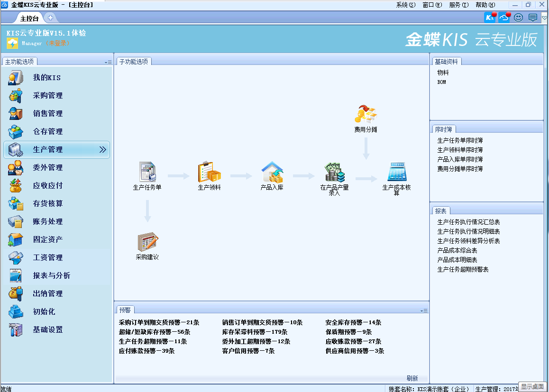Open the 产品成本明细表 report
Viewport: 549px width, 392px height.
pyautogui.click(x=457, y=260)
